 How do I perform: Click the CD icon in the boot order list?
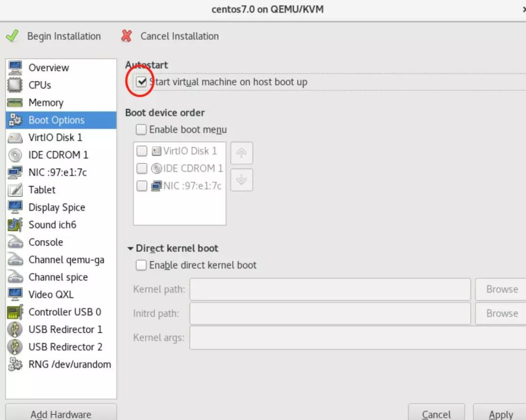point(156,168)
